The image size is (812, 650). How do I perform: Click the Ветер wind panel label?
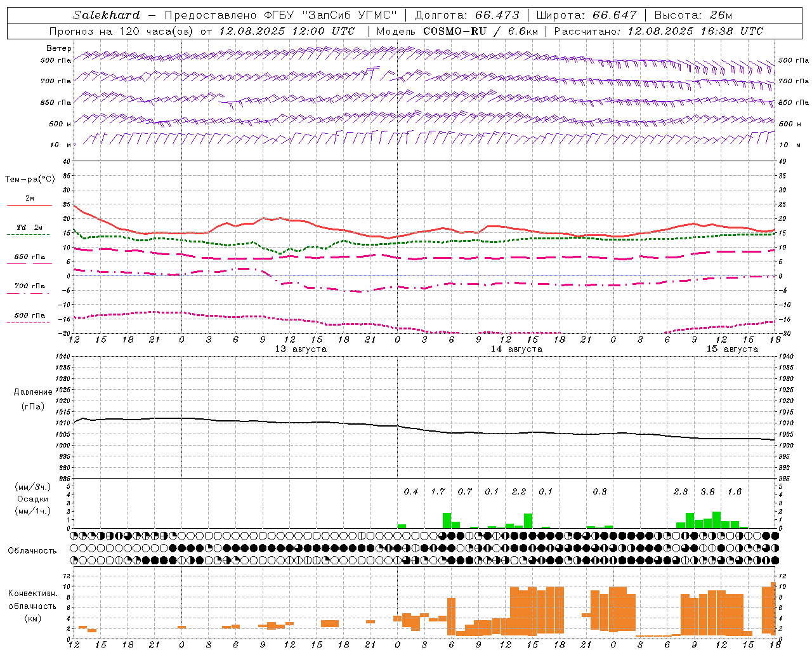[x=59, y=48]
